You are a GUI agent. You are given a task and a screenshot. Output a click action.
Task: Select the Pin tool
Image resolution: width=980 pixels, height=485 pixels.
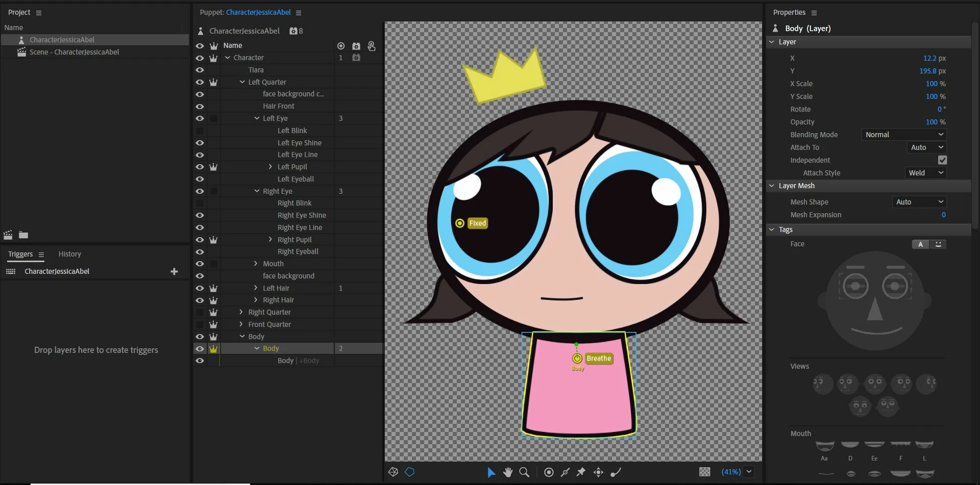(x=581, y=472)
